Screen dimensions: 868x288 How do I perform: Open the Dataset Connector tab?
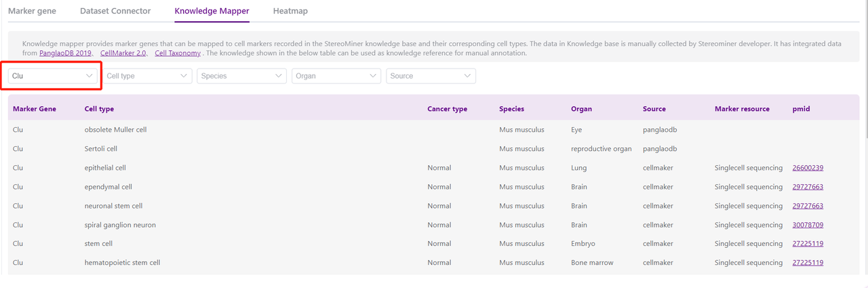pos(115,11)
